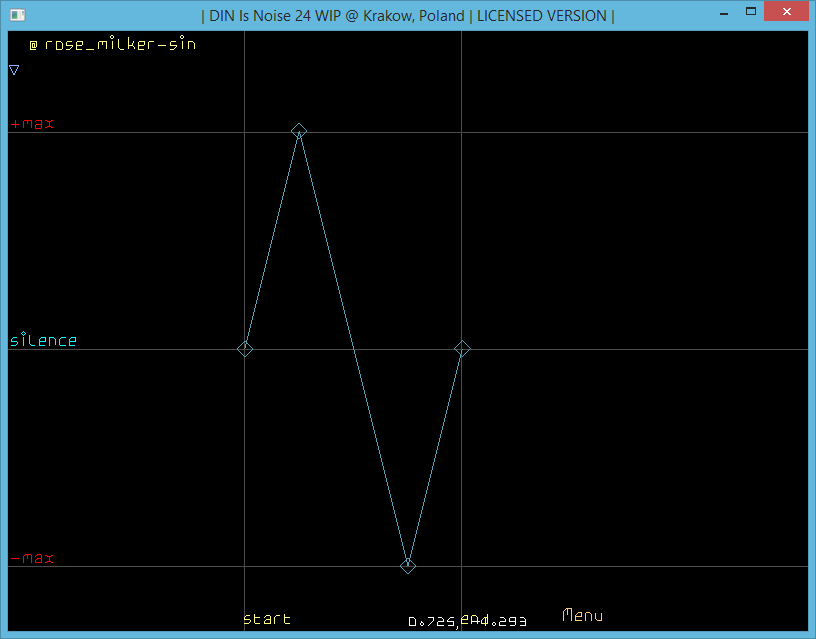Click the cursor coordinates readout at the bottom
816x639 pixels.
click(467, 622)
